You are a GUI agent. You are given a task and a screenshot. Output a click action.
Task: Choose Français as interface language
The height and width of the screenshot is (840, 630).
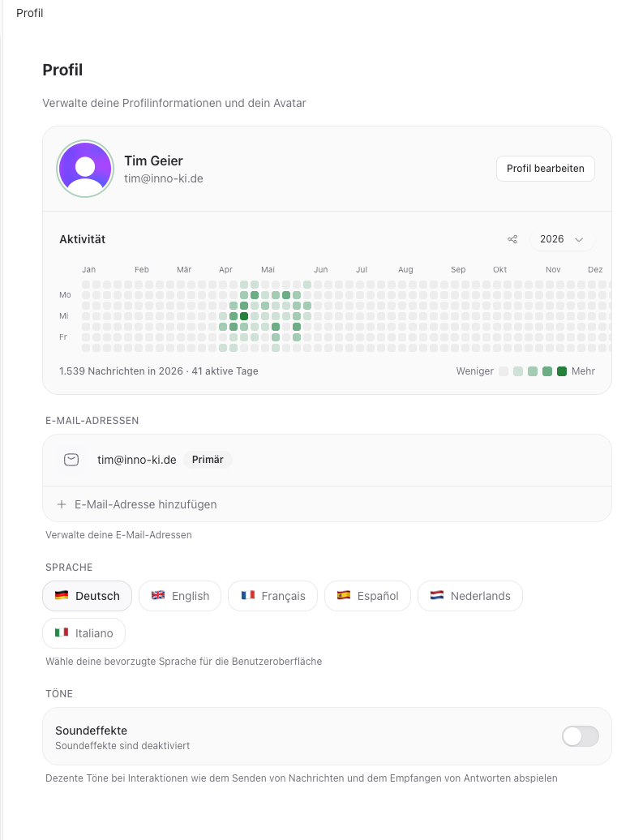coord(272,596)
